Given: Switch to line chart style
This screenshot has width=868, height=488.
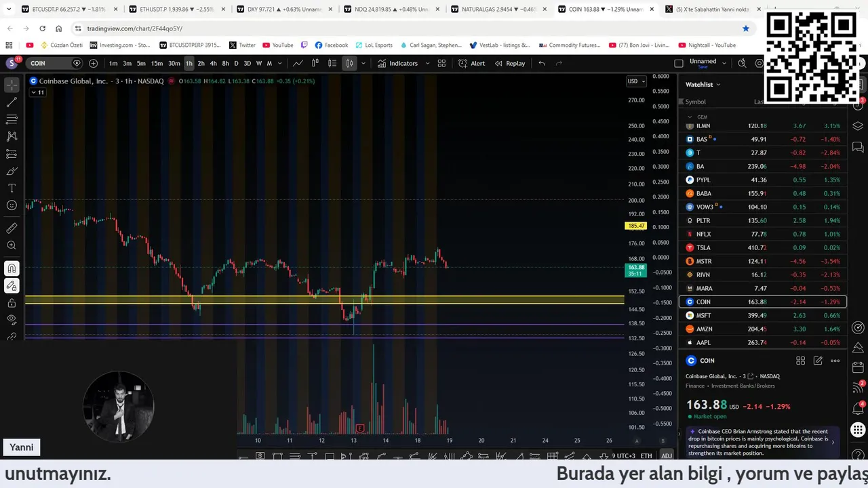Looking at the screenshot, I should 298,63.
